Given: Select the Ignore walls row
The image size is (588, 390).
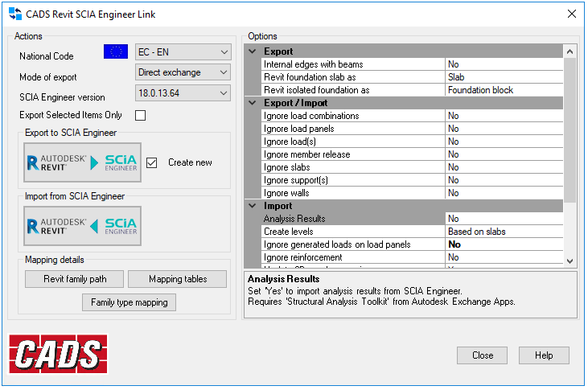Looking at the screenshot, I should click(x=412, y=193).
